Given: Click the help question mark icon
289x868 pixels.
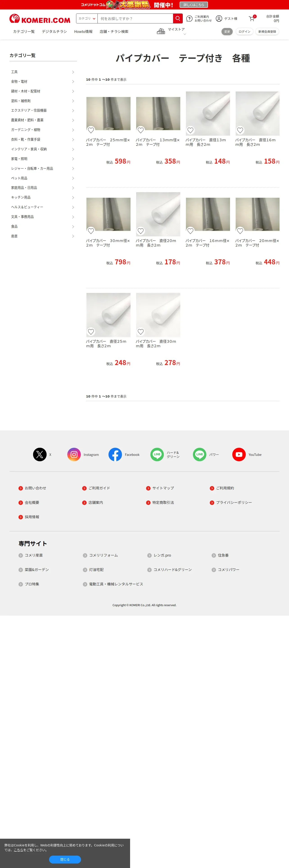Looking at the screenshot, I should coord(190,18).
